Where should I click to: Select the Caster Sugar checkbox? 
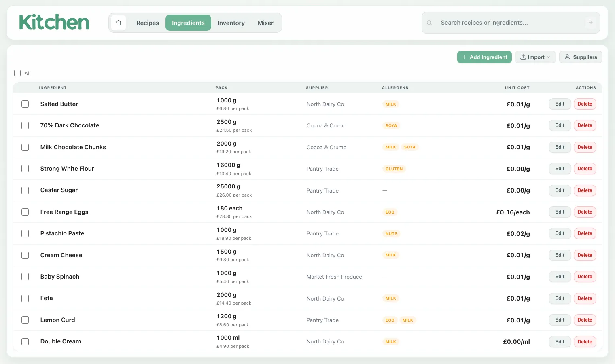25,190
